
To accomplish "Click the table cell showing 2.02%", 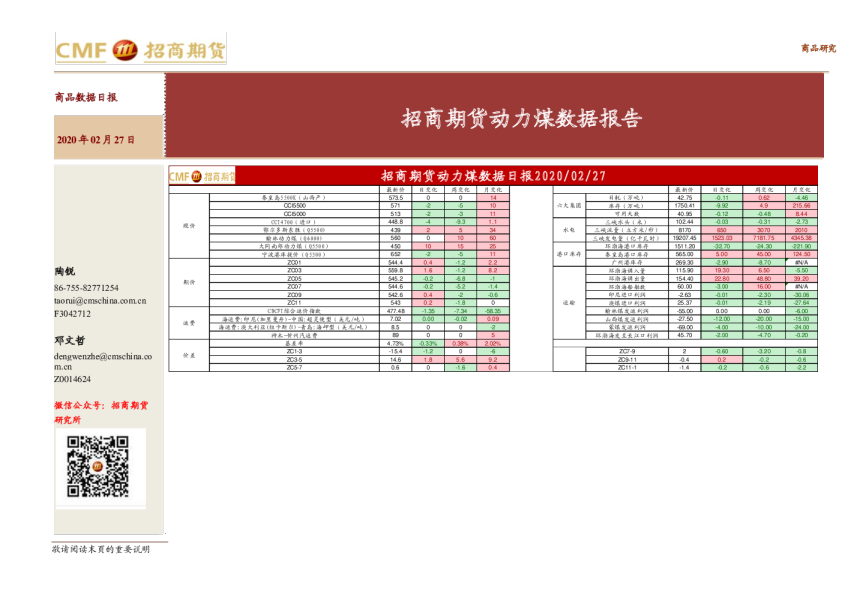I will pos(493,343).
